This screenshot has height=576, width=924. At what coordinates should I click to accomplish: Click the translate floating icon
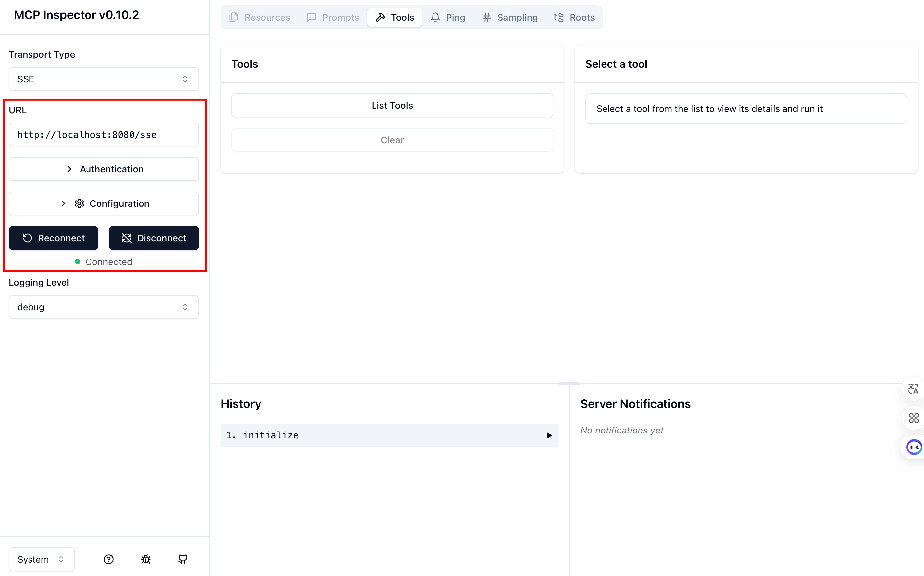point(913,389)
